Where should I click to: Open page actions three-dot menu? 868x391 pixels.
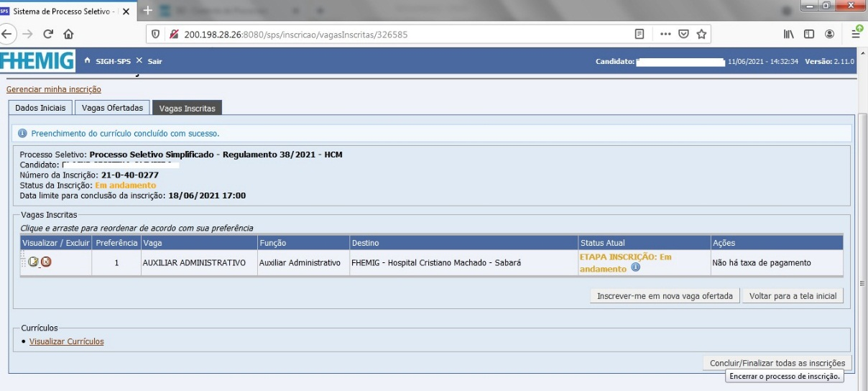coord(665,34)
